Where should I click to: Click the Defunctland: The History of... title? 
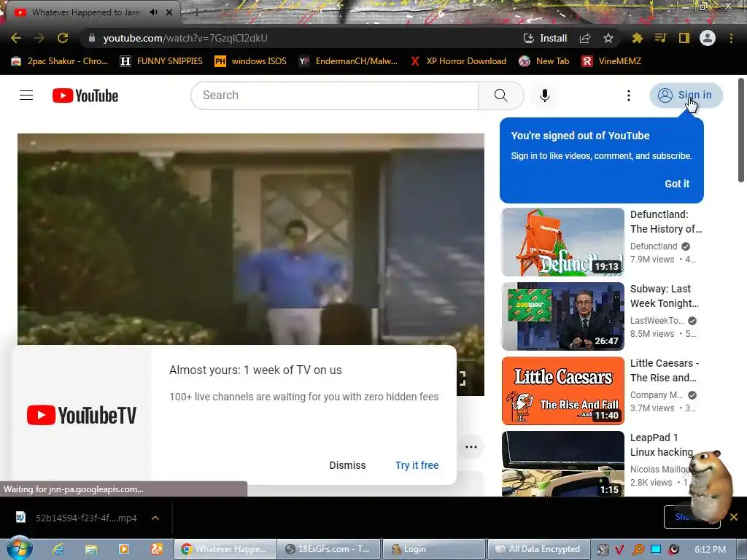coord(665,222)
